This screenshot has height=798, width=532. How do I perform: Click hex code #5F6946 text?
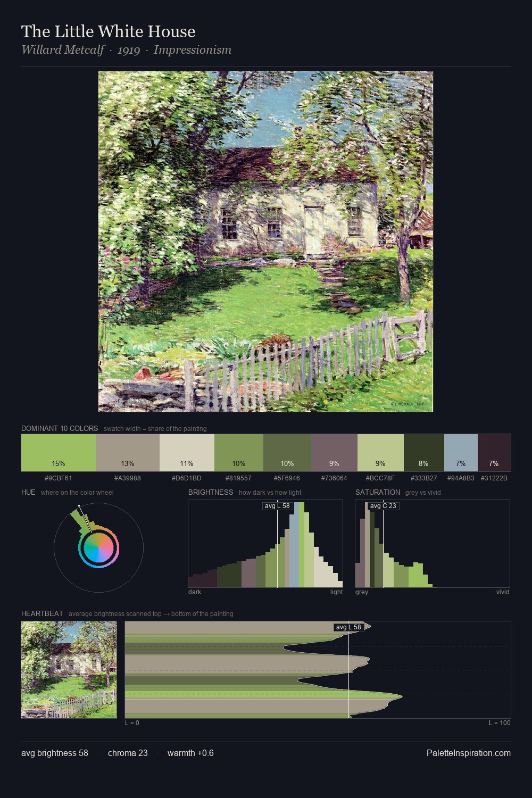(x=287, y=478)
